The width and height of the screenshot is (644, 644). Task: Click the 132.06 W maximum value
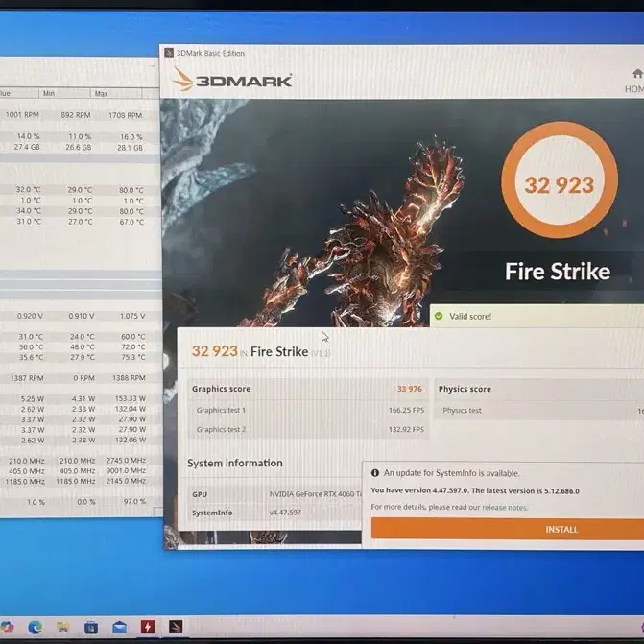coord(131,440)
